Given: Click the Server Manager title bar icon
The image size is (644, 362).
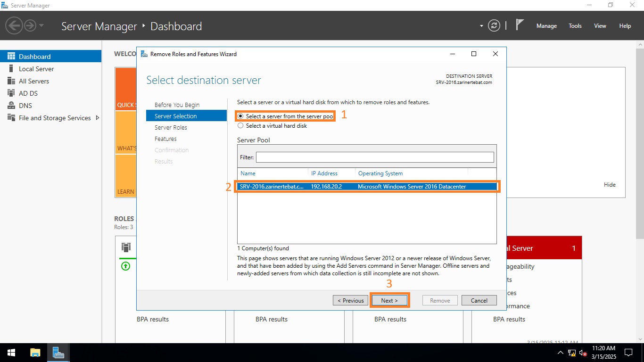Looking at the screenshot, I should 5,6.
